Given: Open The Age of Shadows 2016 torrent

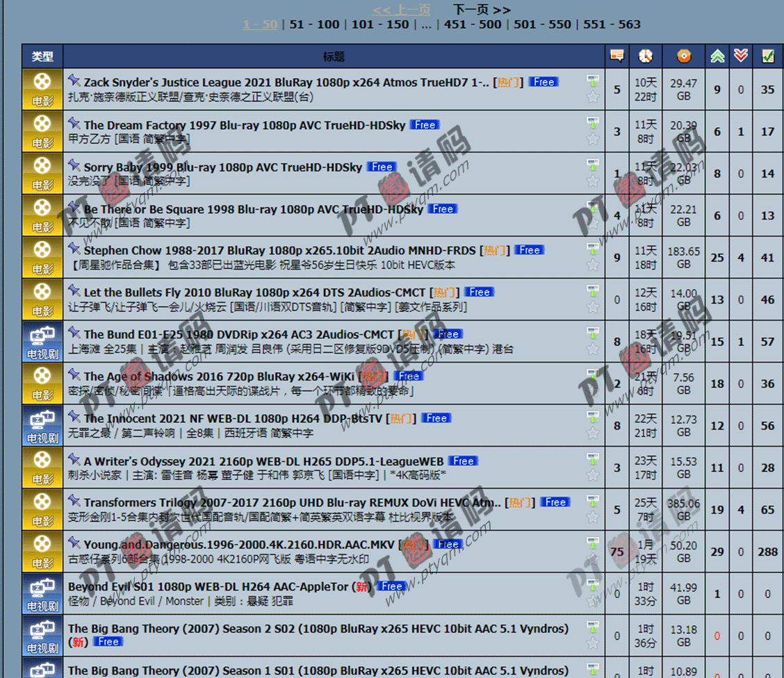Looking at the screenshot, I should point(219,377).
